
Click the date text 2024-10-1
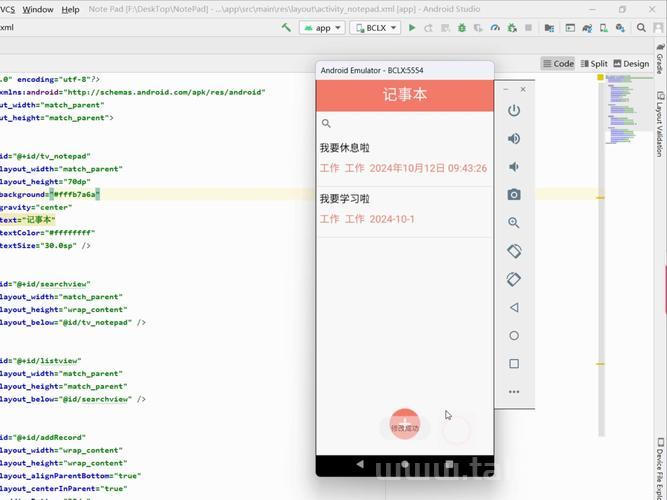click(x=392, y=219)
